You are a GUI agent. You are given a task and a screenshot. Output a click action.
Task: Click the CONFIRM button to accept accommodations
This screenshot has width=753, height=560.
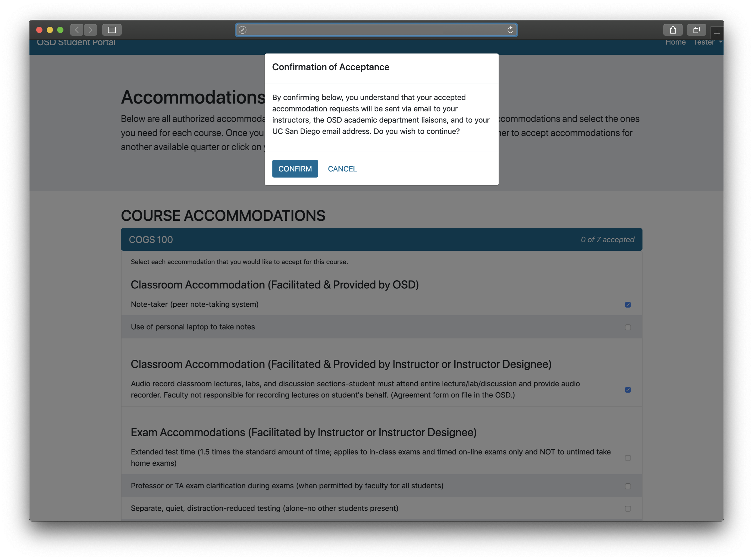[x=295, y=168]
